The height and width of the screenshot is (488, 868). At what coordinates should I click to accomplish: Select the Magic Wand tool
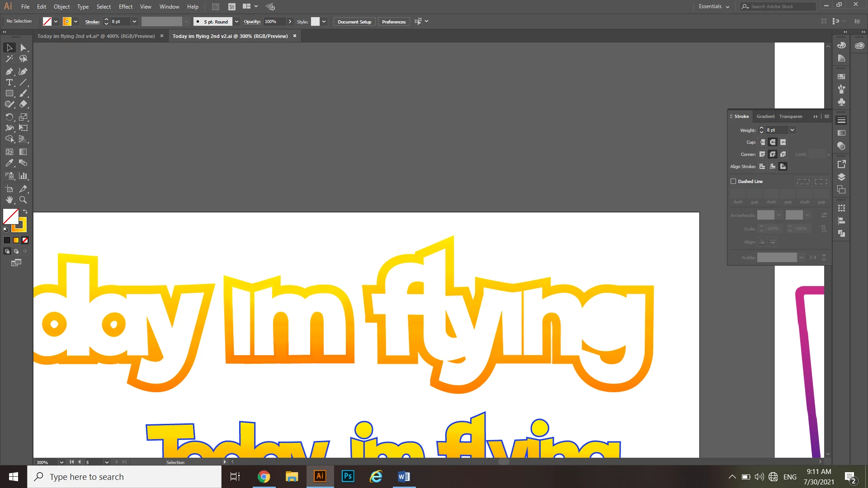coord(9,59)
